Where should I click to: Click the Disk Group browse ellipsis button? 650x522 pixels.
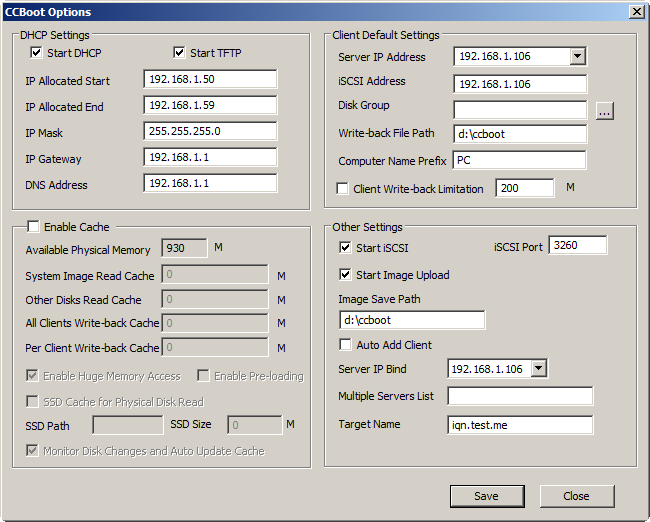click(x=604, y=111)
